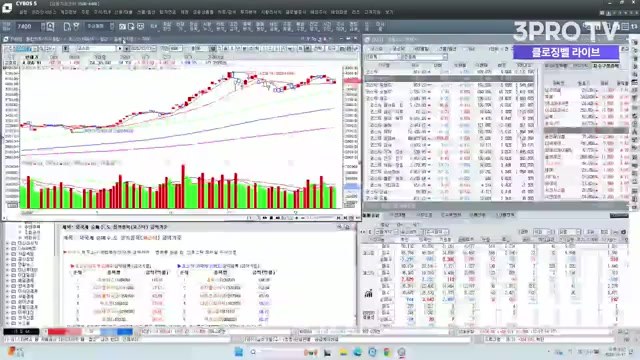The height and width of the screenshot is (360, 640).
Task: Click the CYBOS 5 application logo
Action: point(7,8)
